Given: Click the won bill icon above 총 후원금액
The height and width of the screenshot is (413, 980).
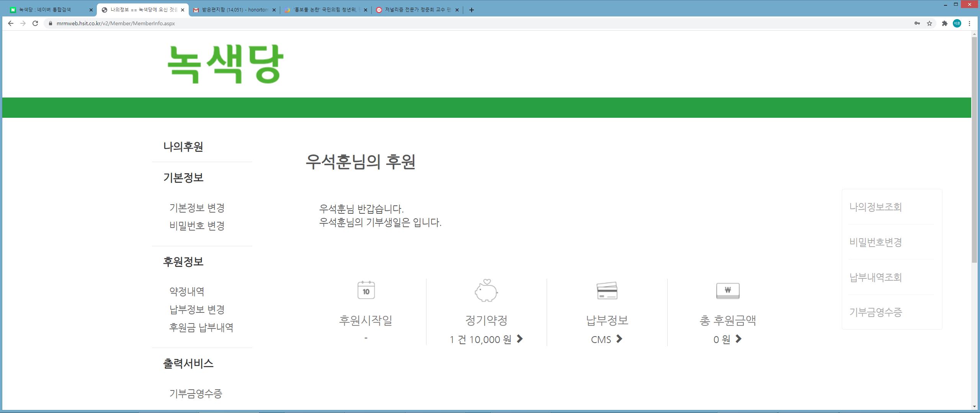Looking at the screenshot, I should pyautogui.click(x=727, y=291).
